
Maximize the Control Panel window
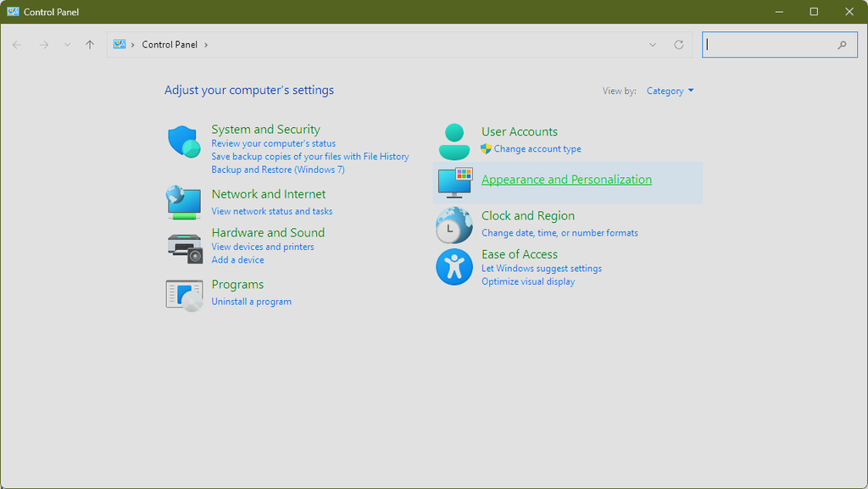pyautogui.click(x=814, y=12)
